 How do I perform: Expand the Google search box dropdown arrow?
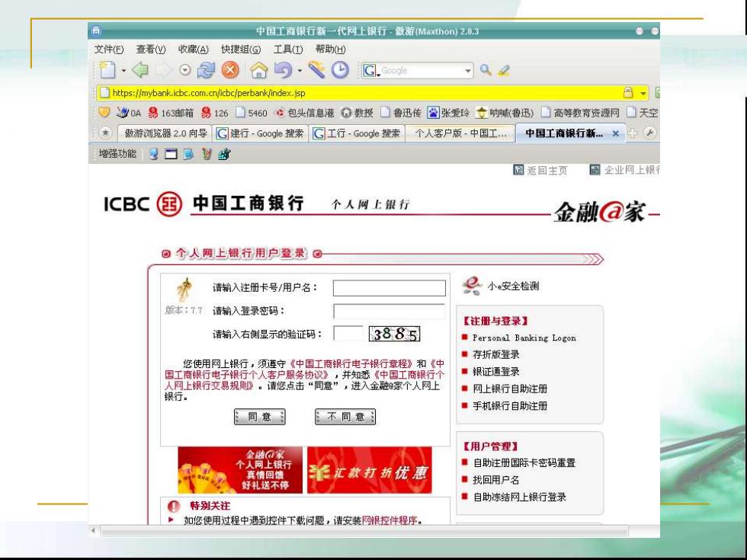pos(468,71)
